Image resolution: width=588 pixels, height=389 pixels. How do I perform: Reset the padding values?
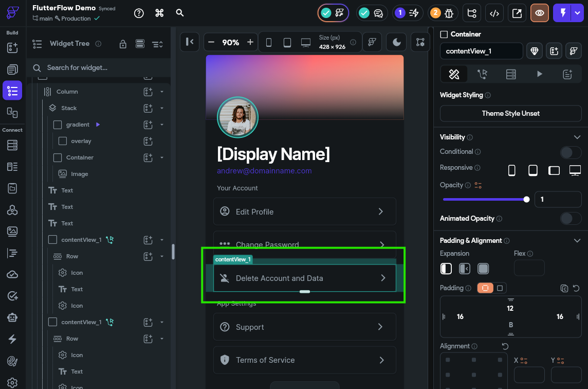[x=576, y=288]
